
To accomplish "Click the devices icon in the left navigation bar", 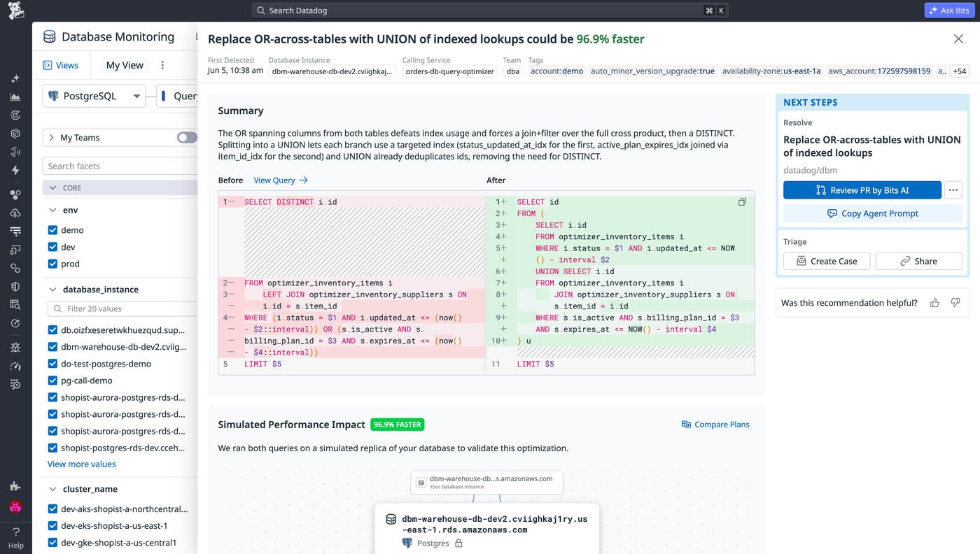I will click(x=15, y=249).
